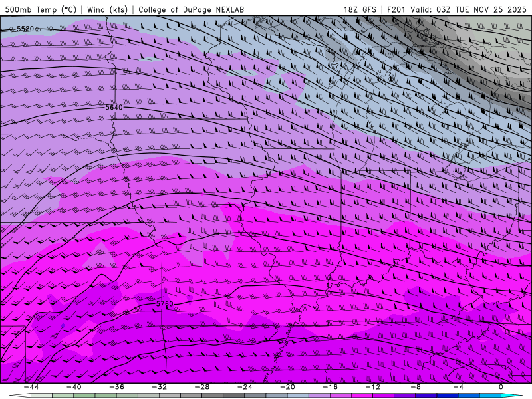532x399 pixels.
Task: Click the -24 colorbar scale value
Action: click(245, 387)
